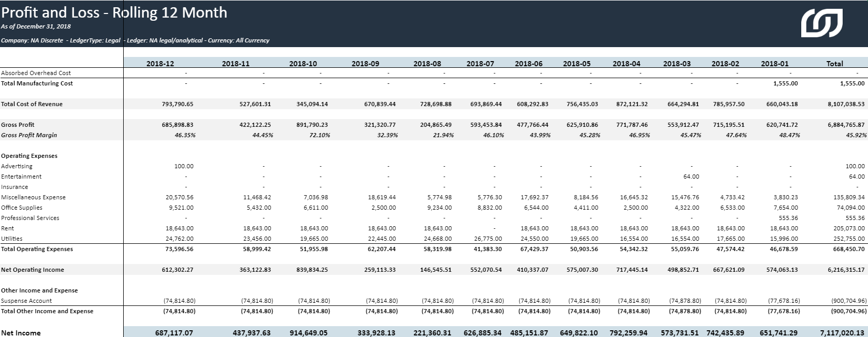This screenshot has height=337, width=868.
Task: Select the Operating Expenses section heading
Action: coord(29,156)
